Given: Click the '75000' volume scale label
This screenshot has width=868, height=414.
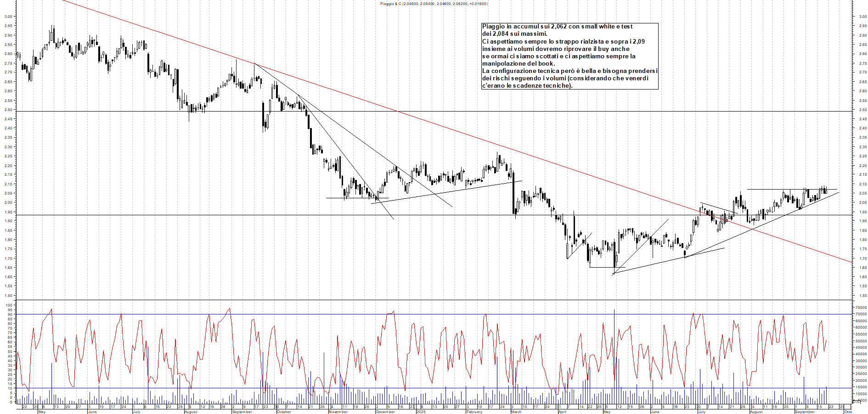Looking at the screenshot, I should pyautogui.click(x=861, y=308).
